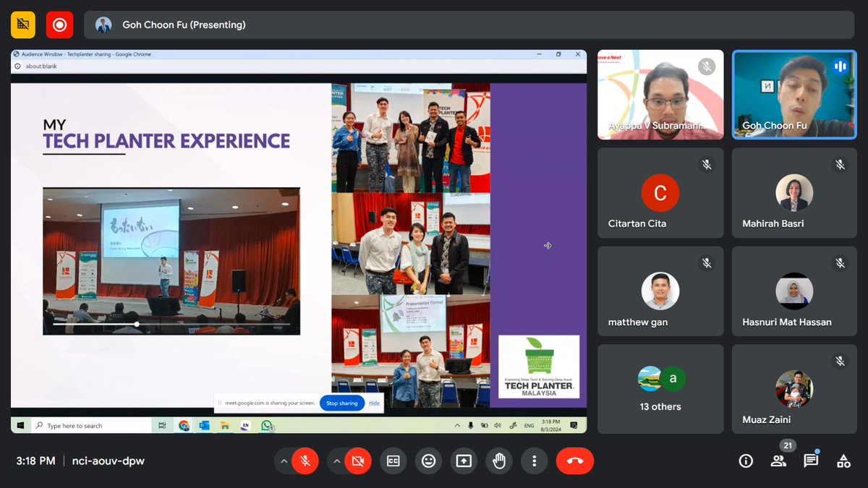Click the Windows Start button in shared taskbar
The height and width of the screenshot is (488, 868).
point(20,426)
